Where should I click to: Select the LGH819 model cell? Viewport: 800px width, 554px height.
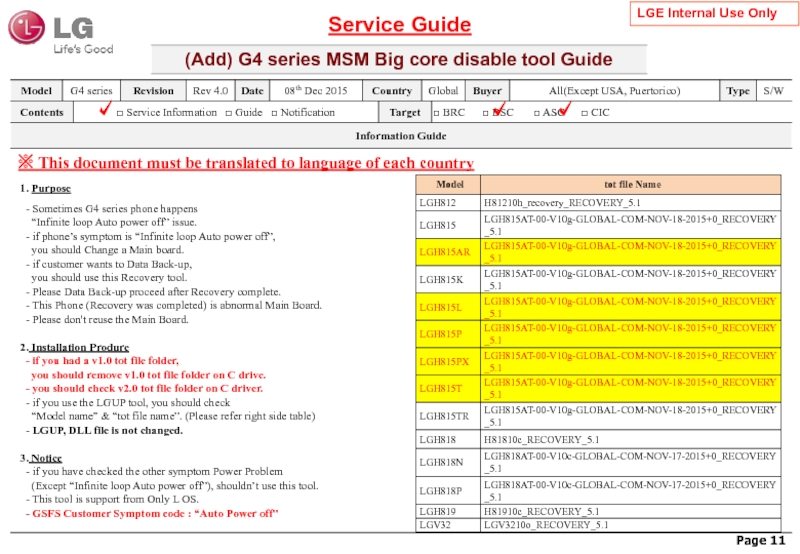(448, 512)
